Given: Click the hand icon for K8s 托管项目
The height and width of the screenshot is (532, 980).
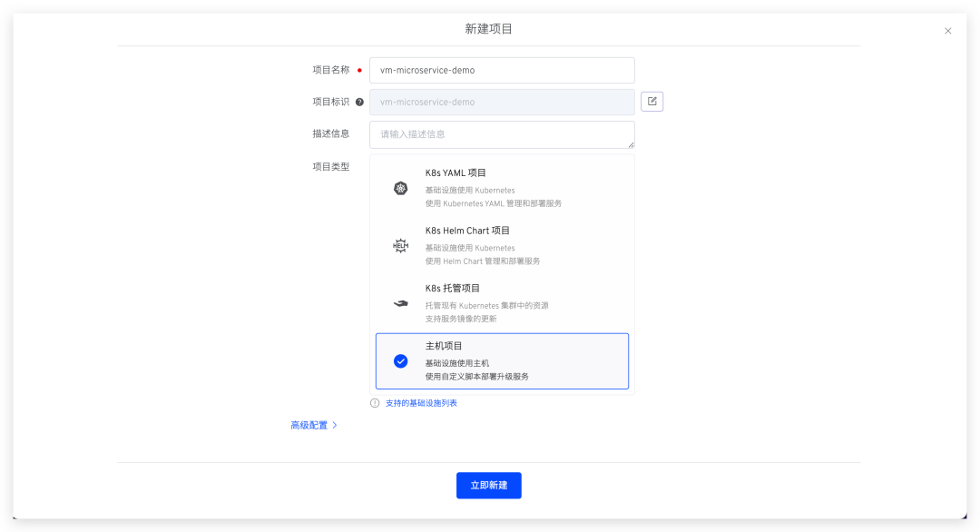Looking at the screenshot, I should click(401, 303).
